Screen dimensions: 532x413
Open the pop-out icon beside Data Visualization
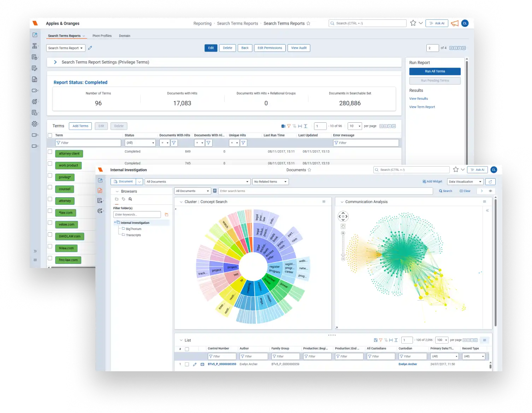[490, 181]
